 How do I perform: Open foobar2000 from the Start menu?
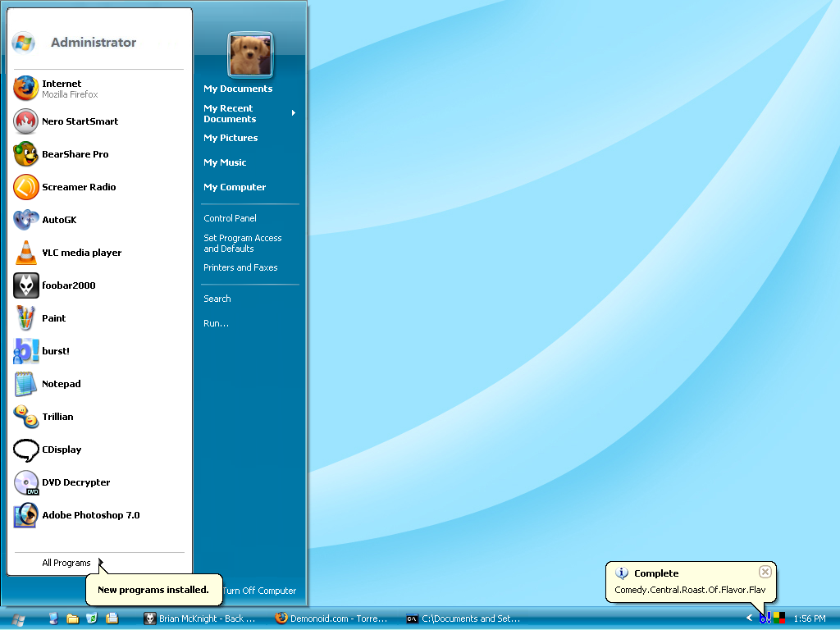[99, 285]
